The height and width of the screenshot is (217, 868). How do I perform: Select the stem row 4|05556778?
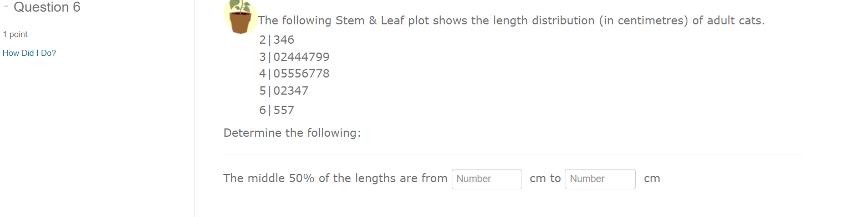click(x=294, y=74)
